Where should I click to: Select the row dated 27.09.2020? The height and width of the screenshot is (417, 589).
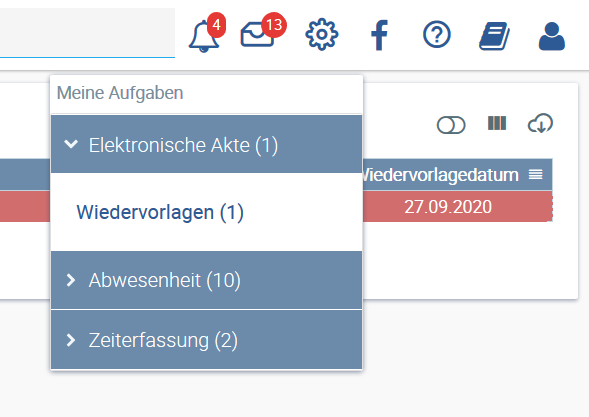(x=448, y=207)
